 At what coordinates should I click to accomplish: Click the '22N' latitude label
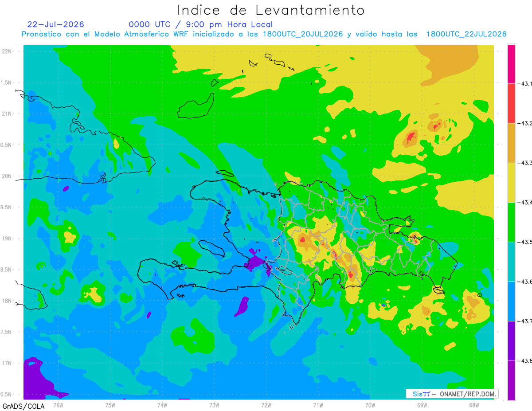tap(7, 51)
